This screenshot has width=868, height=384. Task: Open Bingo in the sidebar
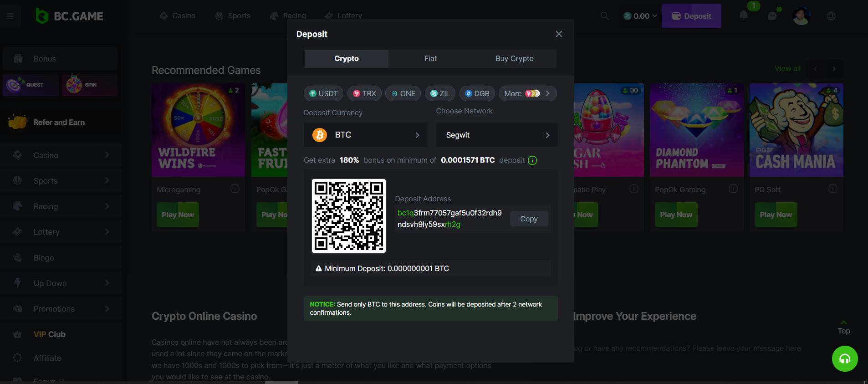coord(60,258)
